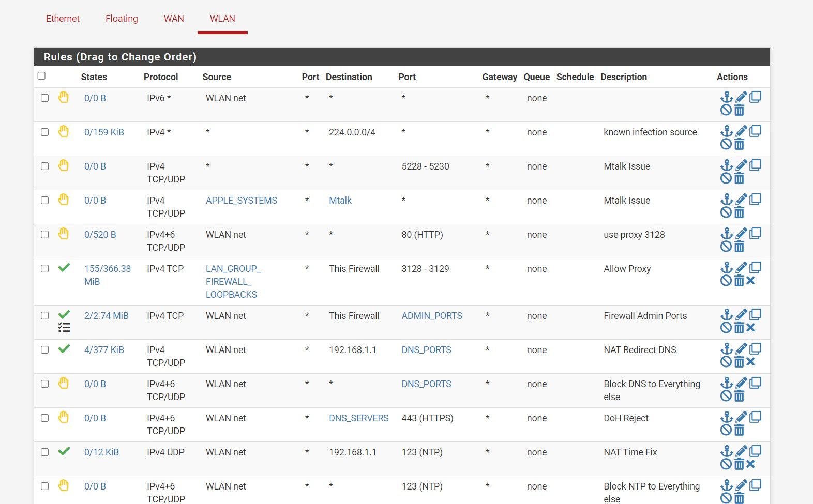Select checkbox for the 5228 - 5230 rule
813x504 pixels.
tap(45, 166)
